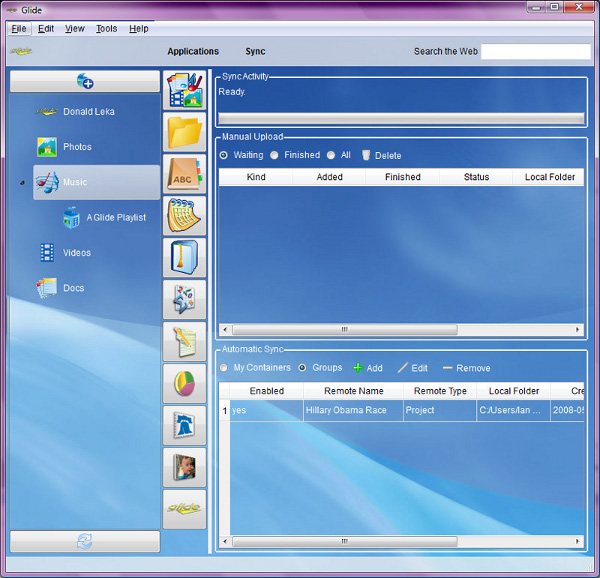This screenshot has width=600, height=578.
Task: Select the Finished radio button
Action: click(x=275, y=155)
